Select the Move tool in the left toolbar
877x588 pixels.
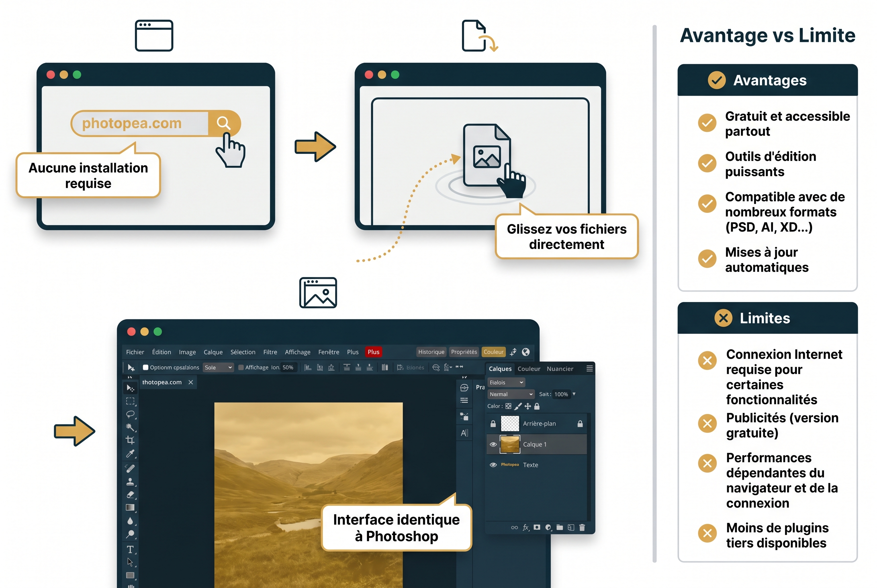(130, 388)
